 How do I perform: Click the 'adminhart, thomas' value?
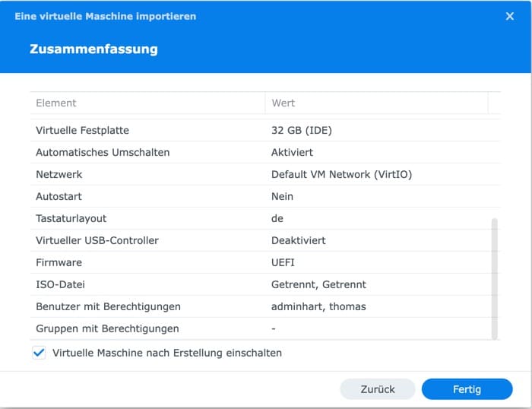318,307
